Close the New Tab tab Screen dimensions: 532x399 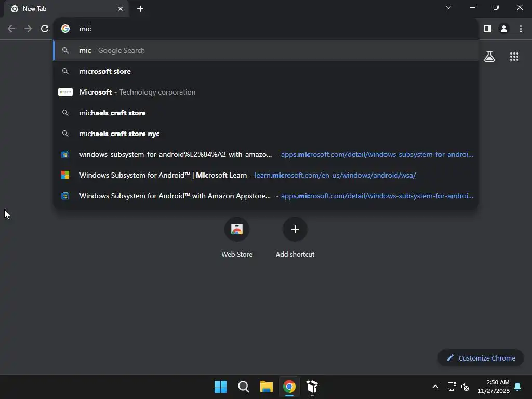coord(121,9)
